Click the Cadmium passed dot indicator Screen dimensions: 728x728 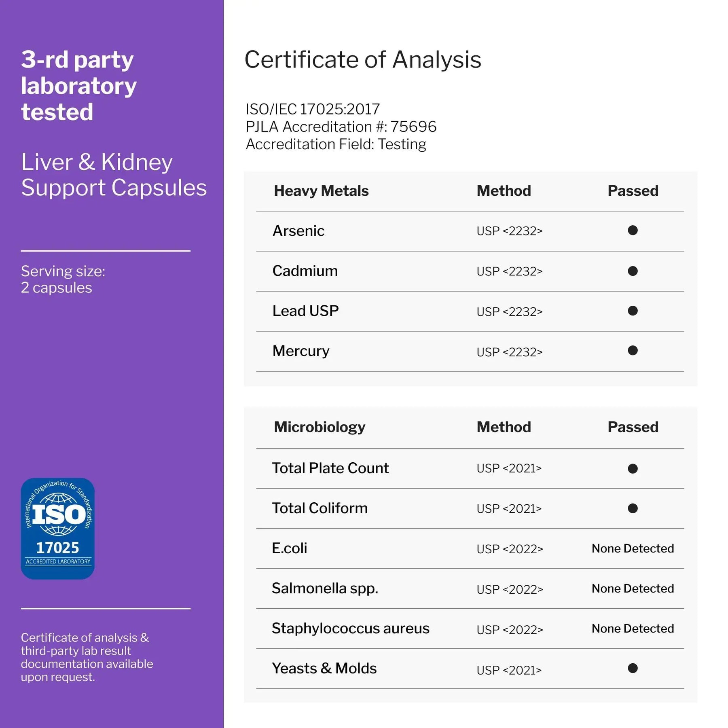(633, 271)
